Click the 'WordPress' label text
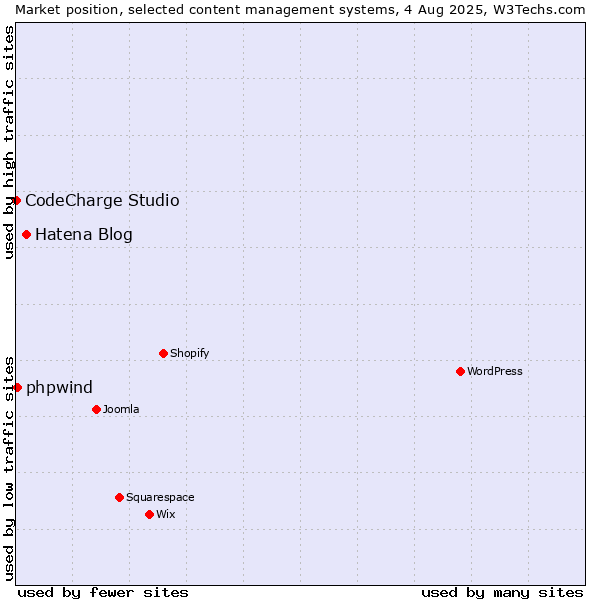This screenshot has height=600, width=600. point(495,371)
